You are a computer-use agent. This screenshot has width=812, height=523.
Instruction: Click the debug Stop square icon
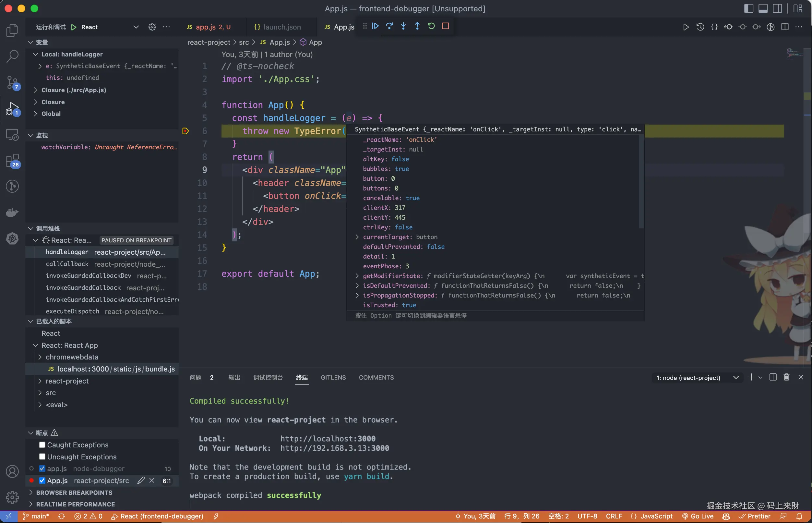(x=445, y=26)
